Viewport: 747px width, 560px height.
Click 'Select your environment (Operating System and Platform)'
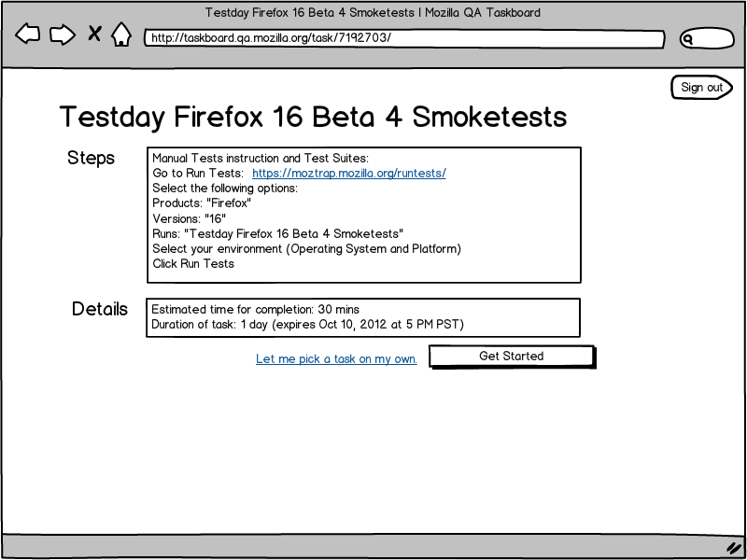[x=307, y=248]
